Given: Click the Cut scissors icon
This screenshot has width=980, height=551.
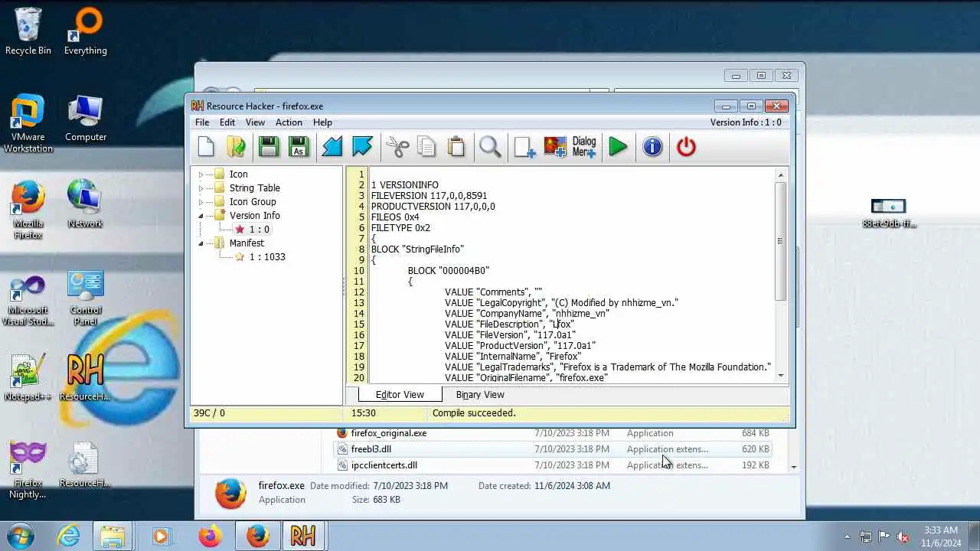Looking at the screenshot, I should (x=397, y=146).
